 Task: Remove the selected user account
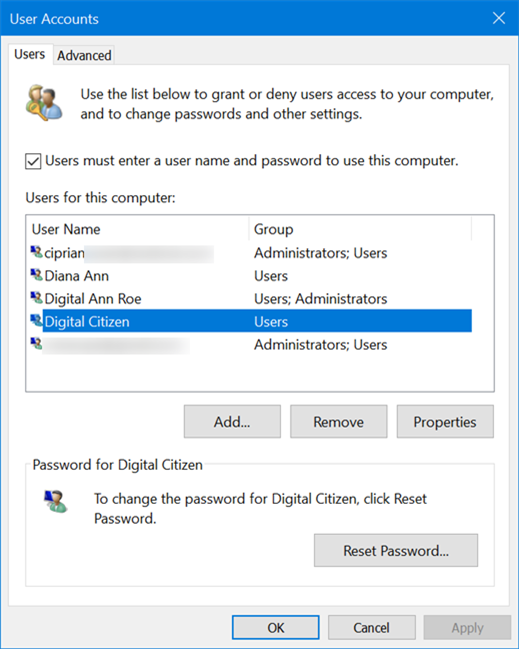coord(339,421)
